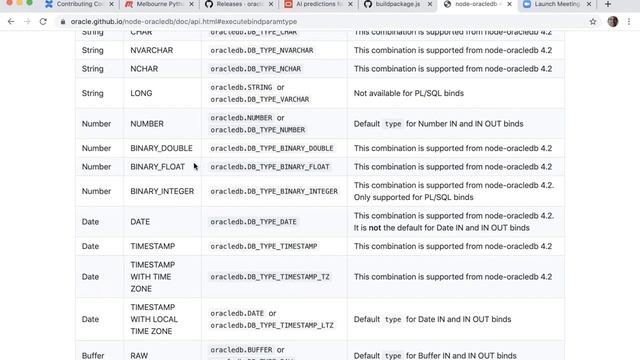Bookmark this page with the star icon

click(x=593, y=22)
